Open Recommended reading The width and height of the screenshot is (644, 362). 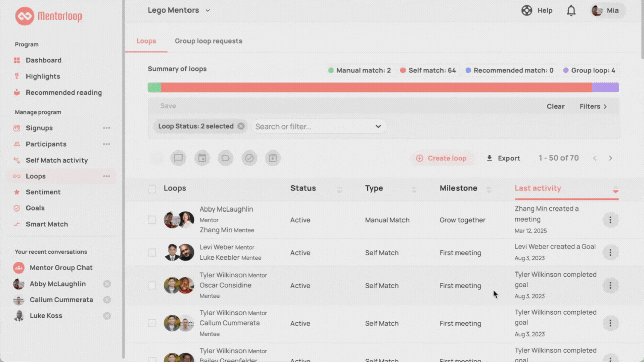pyautogui.click(x=64, y=93)
